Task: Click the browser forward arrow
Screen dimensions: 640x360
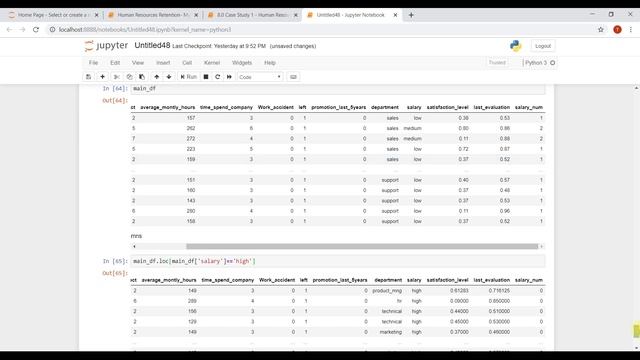Action: tap(22, 30)
